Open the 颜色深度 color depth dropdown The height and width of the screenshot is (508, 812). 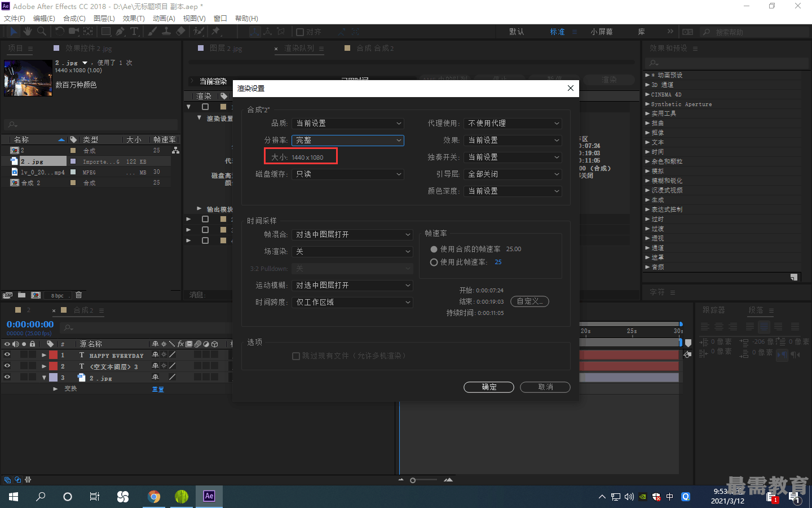(x=513, y=191)
